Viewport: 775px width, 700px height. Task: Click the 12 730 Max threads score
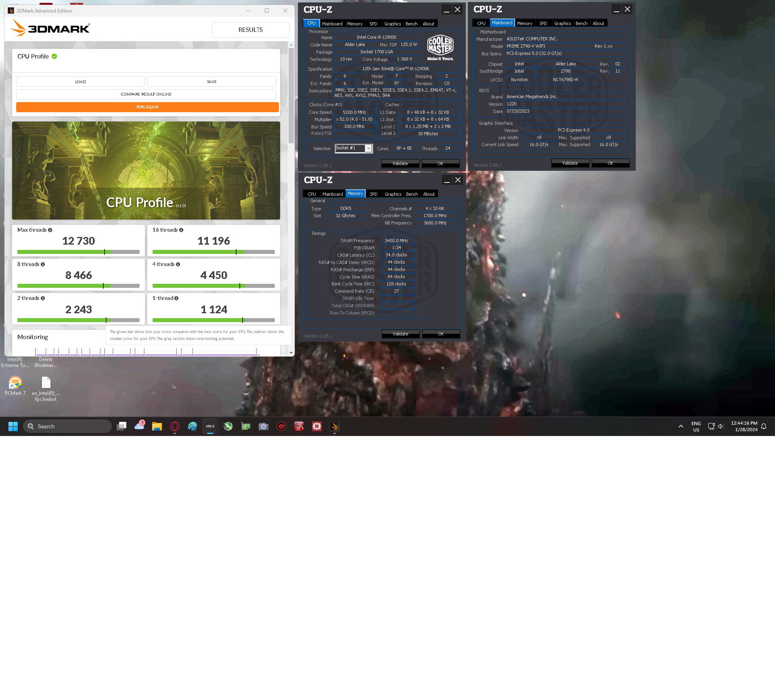78,241
